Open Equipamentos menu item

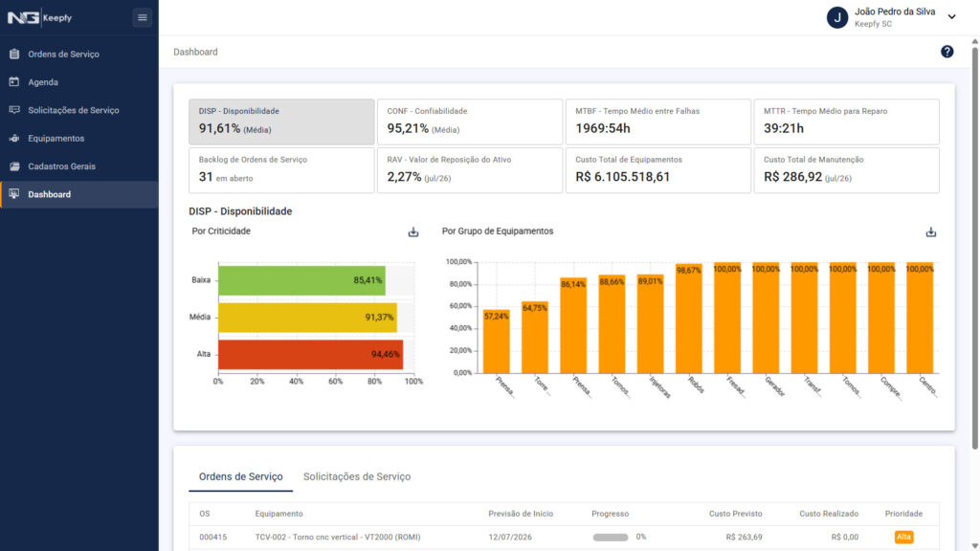point(79,138)
